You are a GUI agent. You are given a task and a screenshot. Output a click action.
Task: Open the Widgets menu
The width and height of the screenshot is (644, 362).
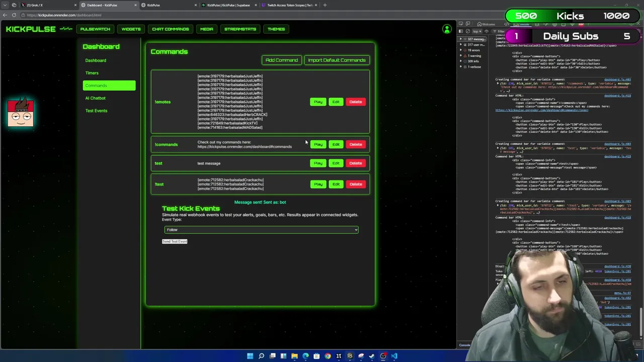pyautogui.click(x=131, y=29)
